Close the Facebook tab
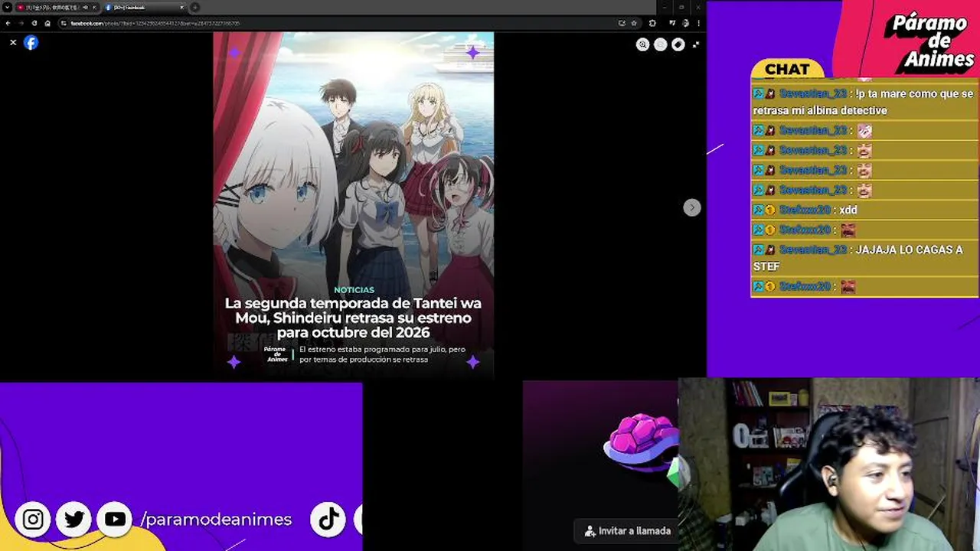 [x=181, y=8]
